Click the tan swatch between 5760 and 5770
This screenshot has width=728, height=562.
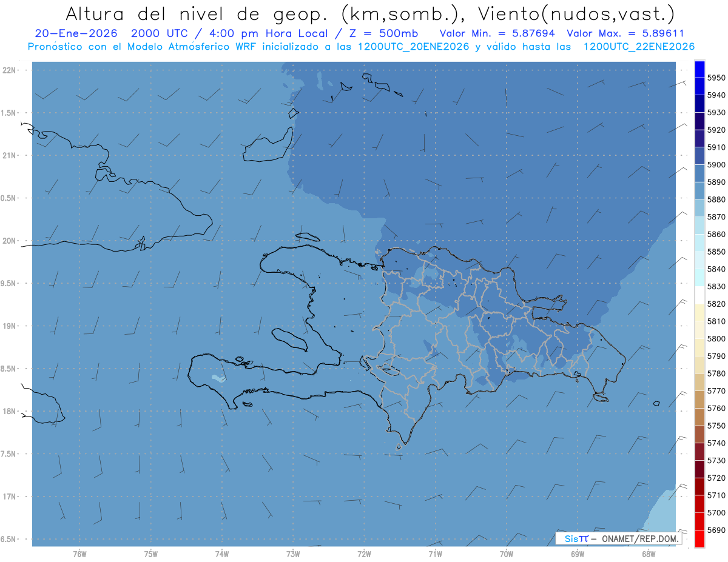tap(699, 400)
